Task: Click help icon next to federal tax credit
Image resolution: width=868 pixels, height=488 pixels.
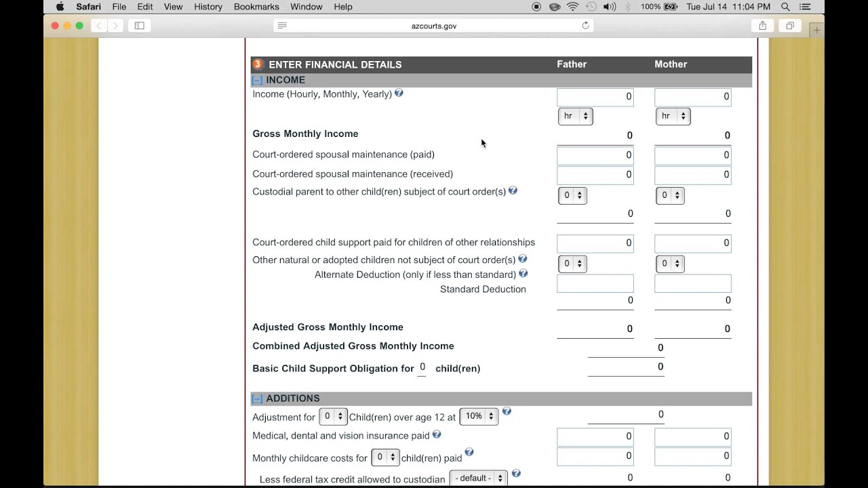Action: coord(516,474)
